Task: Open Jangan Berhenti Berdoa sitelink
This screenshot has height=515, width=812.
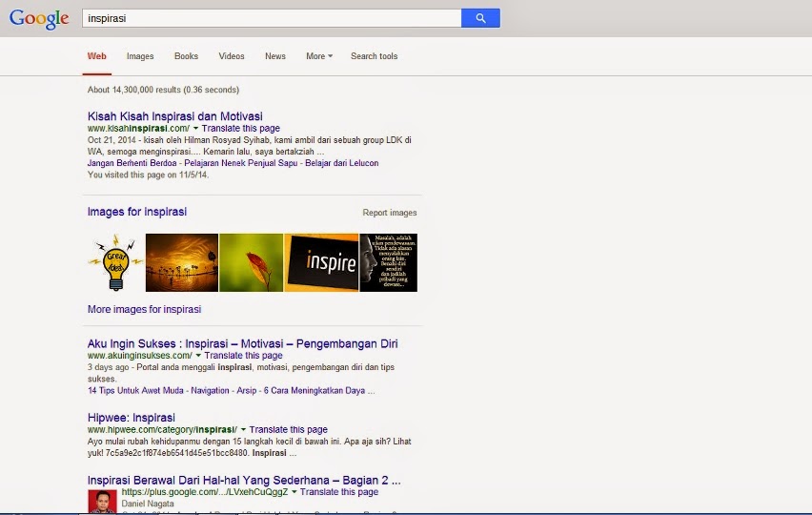Action: coord(132,163)
